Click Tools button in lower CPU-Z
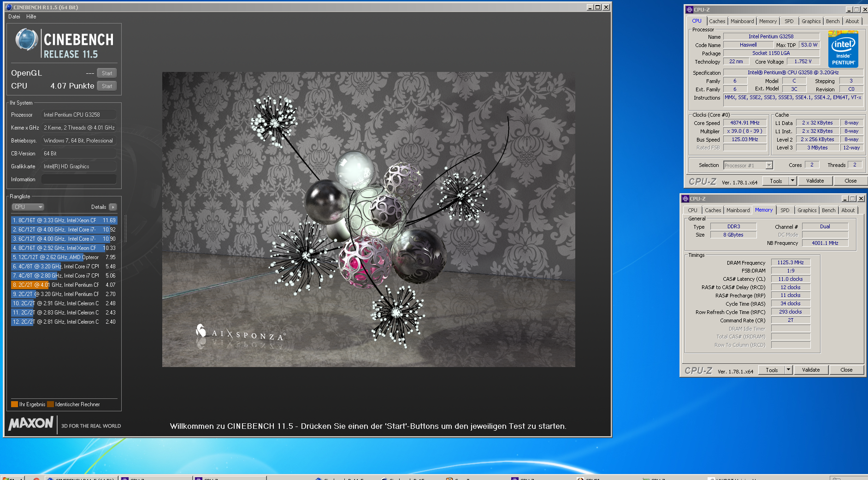The height and width of the screenshot is (480, 868). (x=772, y=370)
